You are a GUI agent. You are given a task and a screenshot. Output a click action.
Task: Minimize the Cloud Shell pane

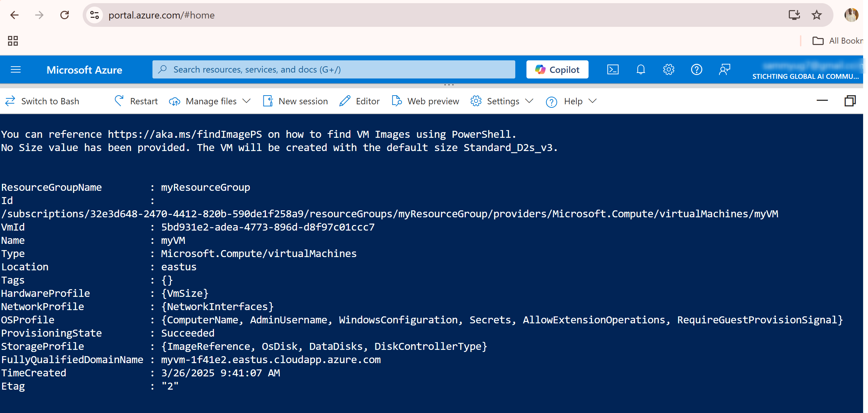pyautogui.click(x=822, y=101)
